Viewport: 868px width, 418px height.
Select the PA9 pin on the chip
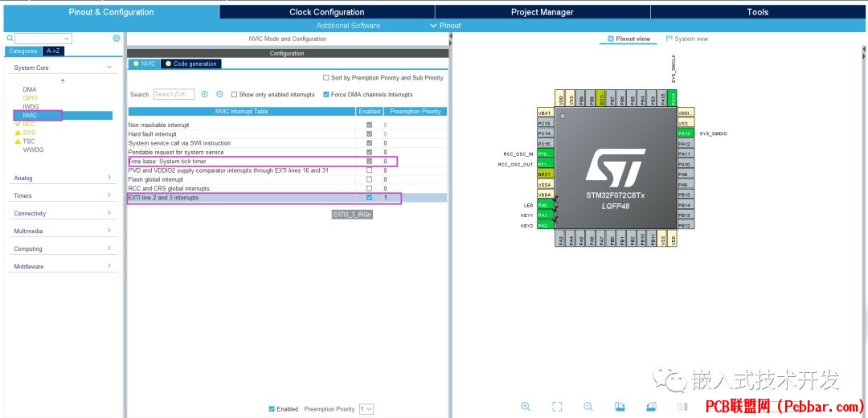coord(686,174)
